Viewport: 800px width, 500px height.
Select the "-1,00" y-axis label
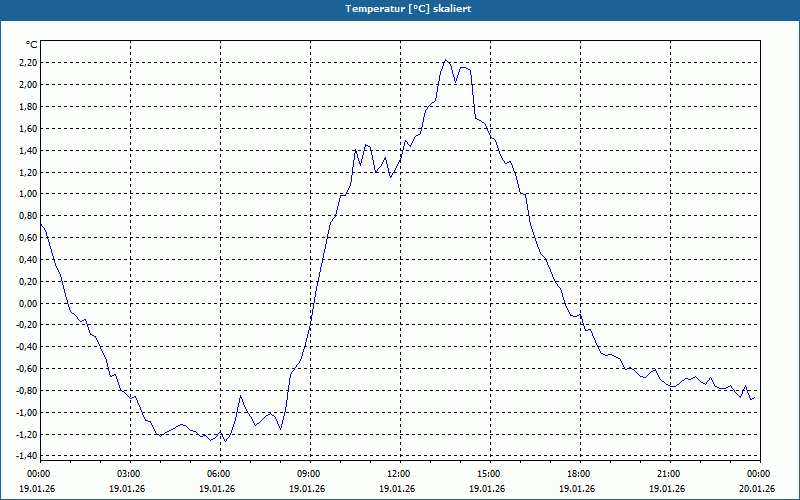(27, 413)
